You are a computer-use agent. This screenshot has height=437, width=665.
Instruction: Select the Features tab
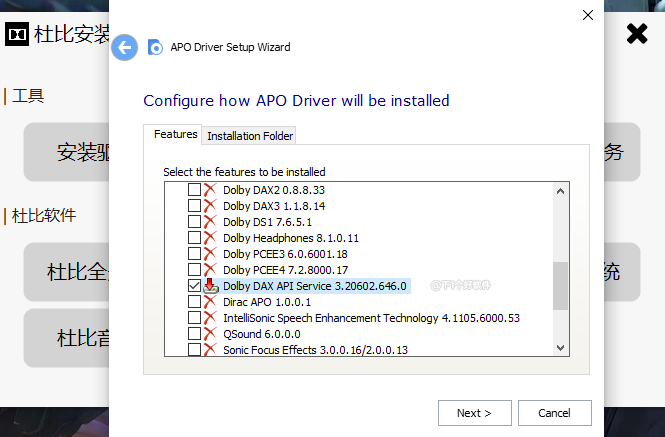click(175, 134)
